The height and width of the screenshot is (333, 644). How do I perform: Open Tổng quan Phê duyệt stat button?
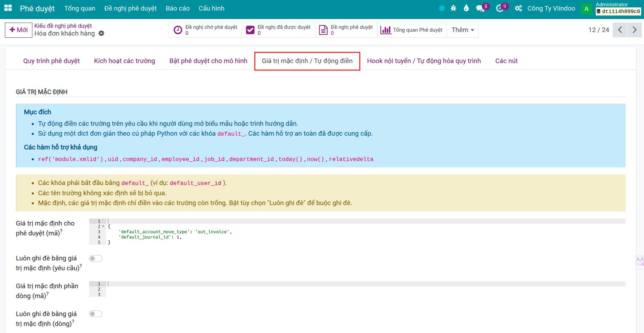[x=412, y=30]
